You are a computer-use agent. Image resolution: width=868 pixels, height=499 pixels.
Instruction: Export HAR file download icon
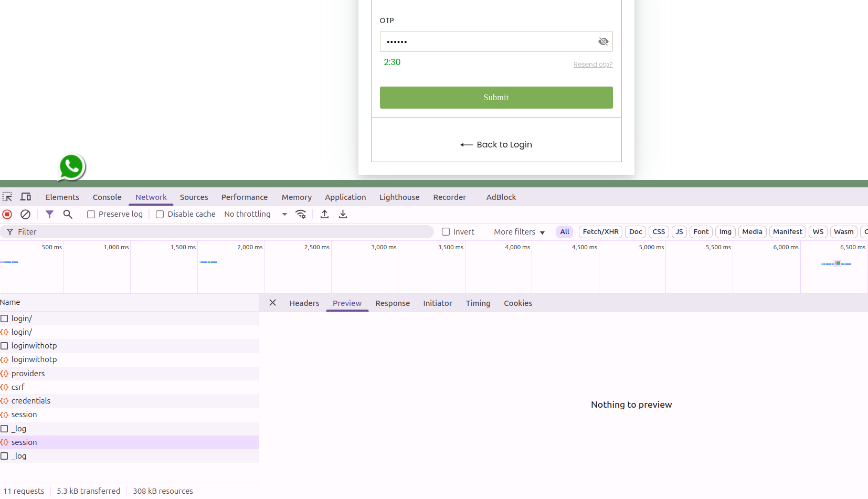343,214
